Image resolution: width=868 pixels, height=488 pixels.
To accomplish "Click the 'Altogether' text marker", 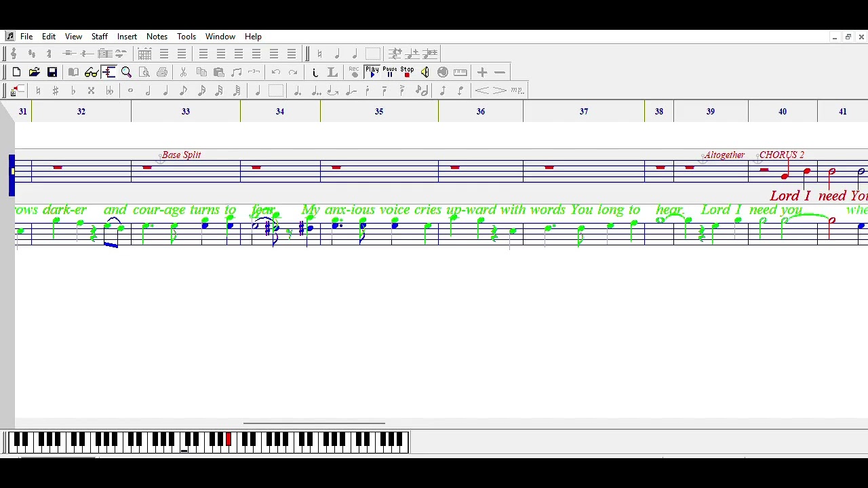I will click(x=724, y=155).
